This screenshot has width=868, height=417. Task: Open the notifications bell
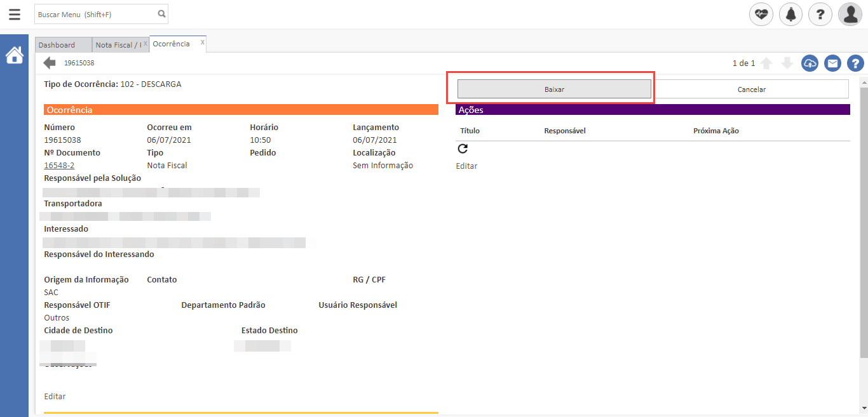tap(790, 14)
